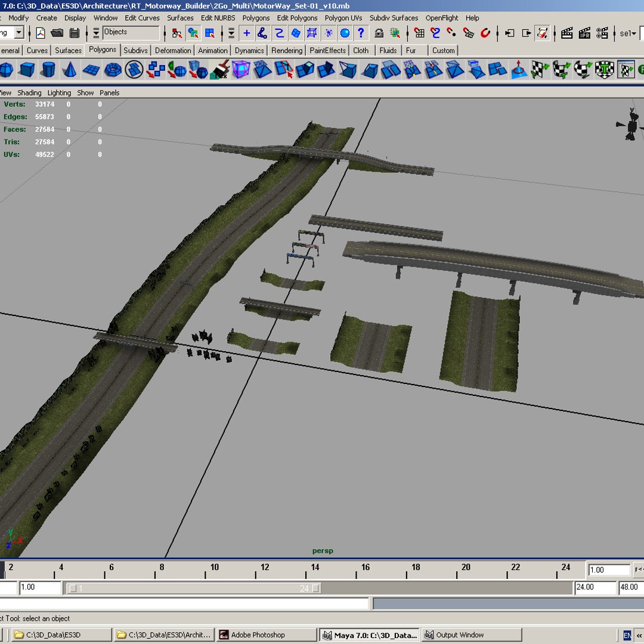Create a polygon cone from the shelf
Image resolution: width=644 pixels, height=644 pixels.
pos(70,69)
